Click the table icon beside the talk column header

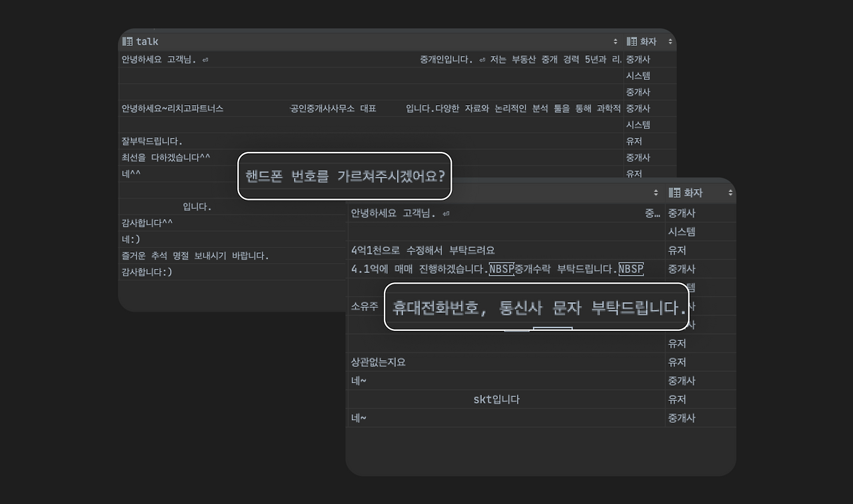127,41
